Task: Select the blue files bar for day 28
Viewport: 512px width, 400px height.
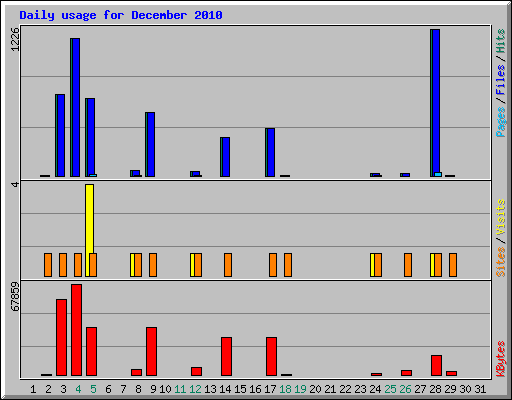Action: (436, 103)
